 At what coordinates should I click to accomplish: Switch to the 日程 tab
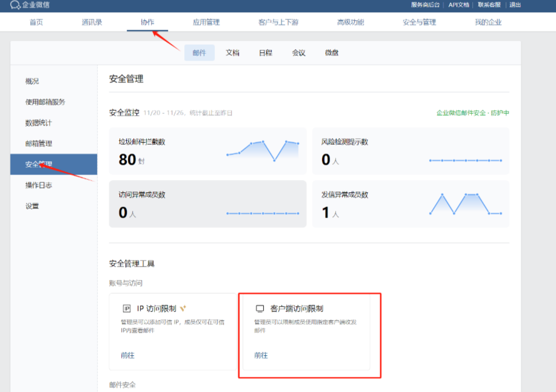(x=266, y=53)
